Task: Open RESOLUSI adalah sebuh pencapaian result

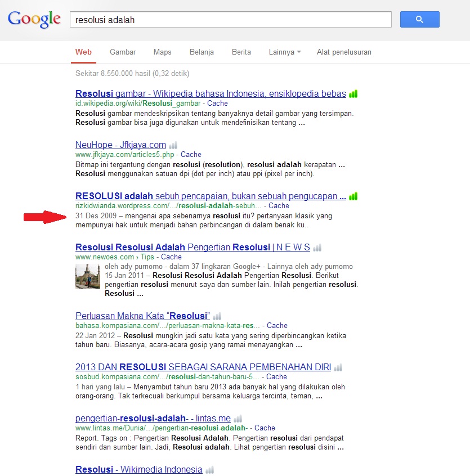Action: pyautogui.click(x=211, y=196)
